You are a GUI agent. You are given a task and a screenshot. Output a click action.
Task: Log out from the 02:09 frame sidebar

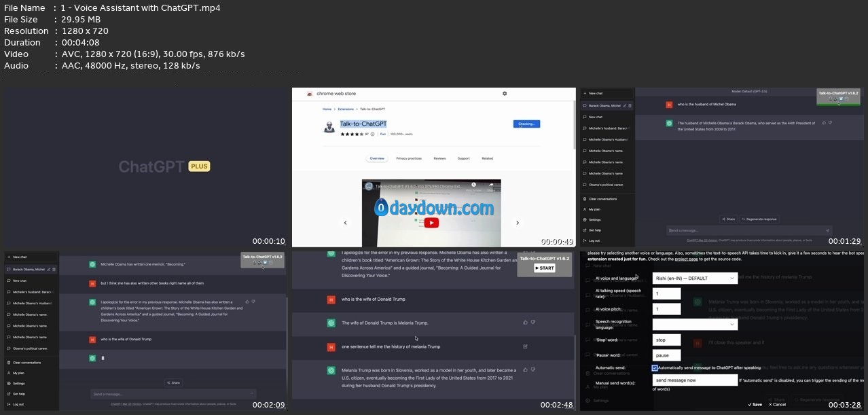(x=31, y=403)
